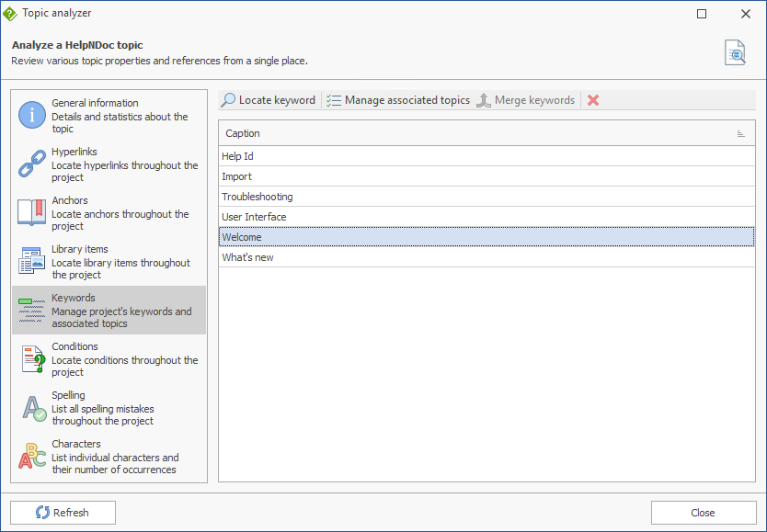This screenshot has width=767, height=532.
Task: Click the Merge keywords arrow icon
Action: pos(484,100)
